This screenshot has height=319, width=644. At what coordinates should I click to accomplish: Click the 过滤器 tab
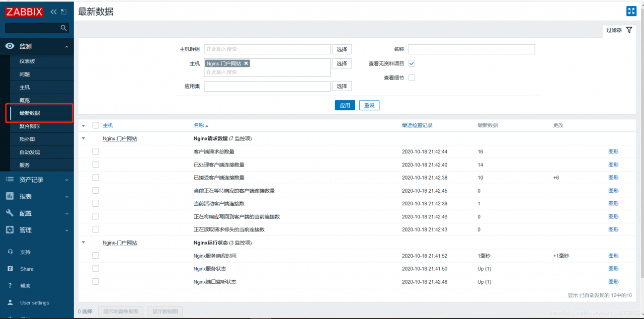[619, 30]
